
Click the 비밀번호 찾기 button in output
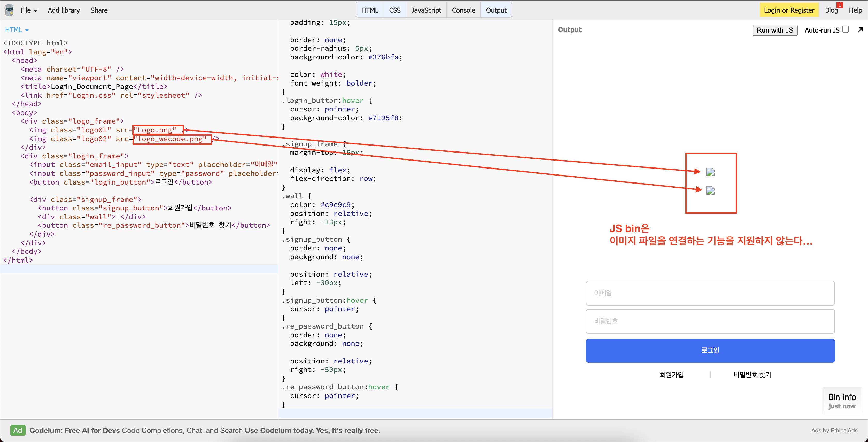(x=752, y=375)
